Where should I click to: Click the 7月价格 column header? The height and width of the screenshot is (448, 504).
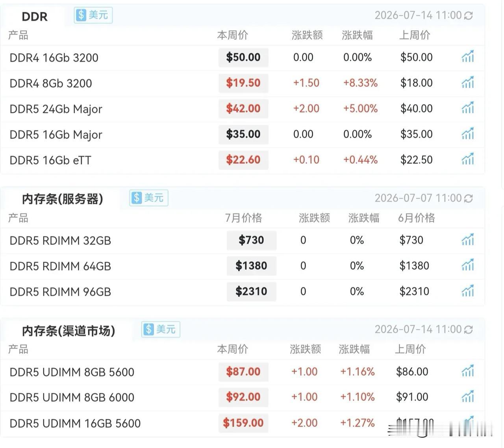tap(243, 218)
